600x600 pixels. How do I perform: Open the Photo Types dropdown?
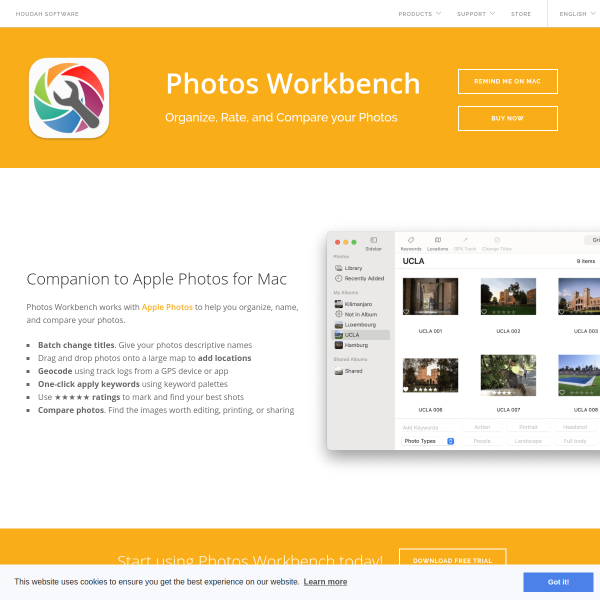(x=428, y=441)
